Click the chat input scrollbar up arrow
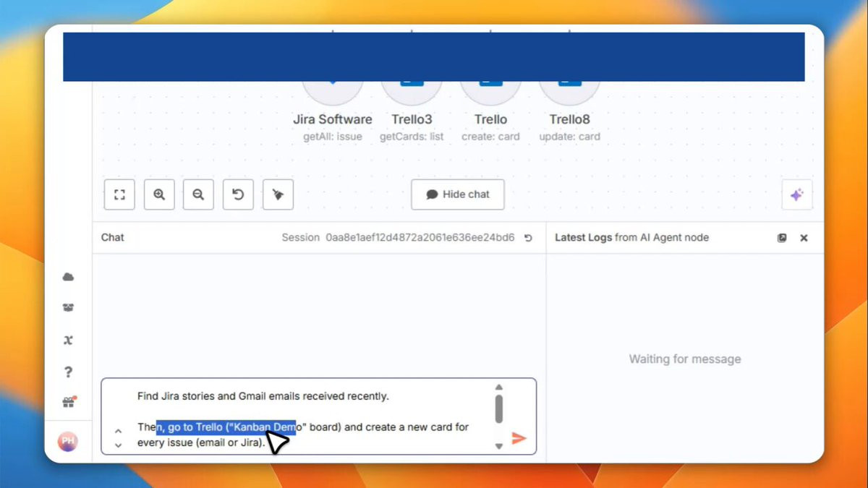The height and width of the screenshot is (488, 868). (x=498, y=388)
